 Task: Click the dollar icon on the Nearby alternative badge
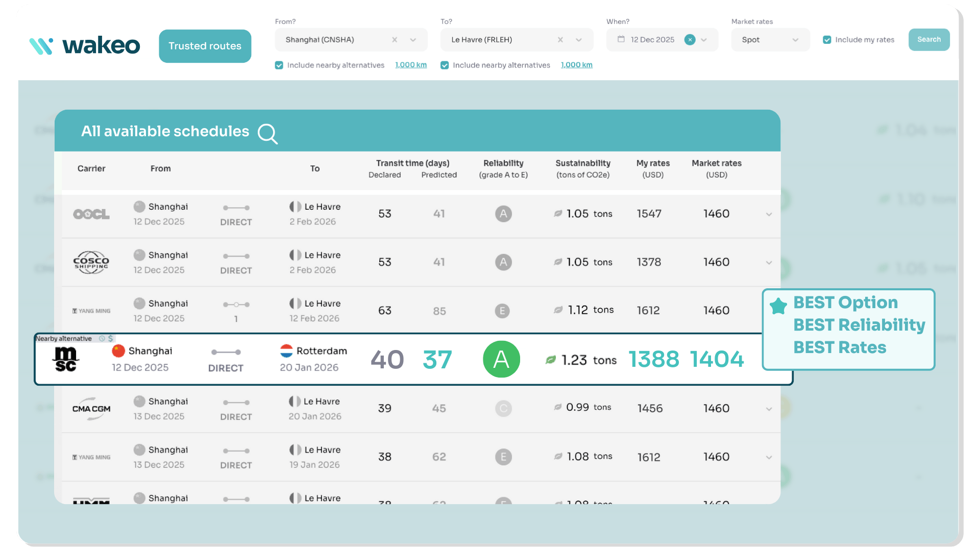(x=110, y=338)
